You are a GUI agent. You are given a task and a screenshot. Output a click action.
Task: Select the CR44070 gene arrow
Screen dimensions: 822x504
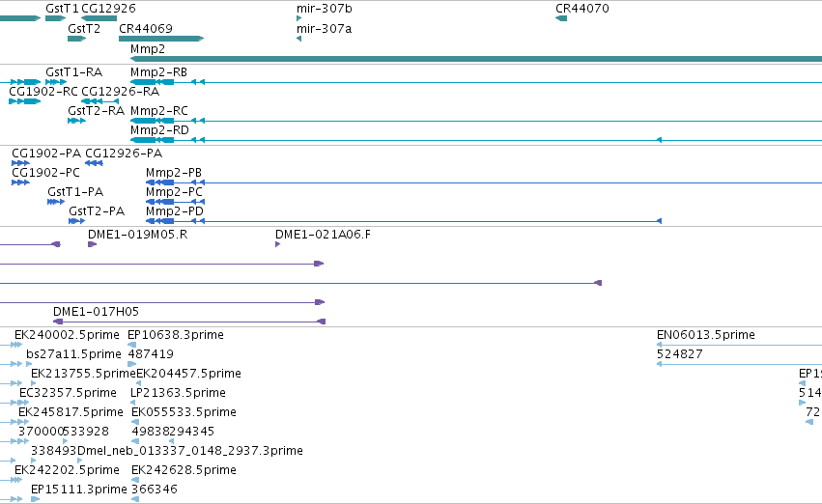pyautogui.click(x=561, y=18)
